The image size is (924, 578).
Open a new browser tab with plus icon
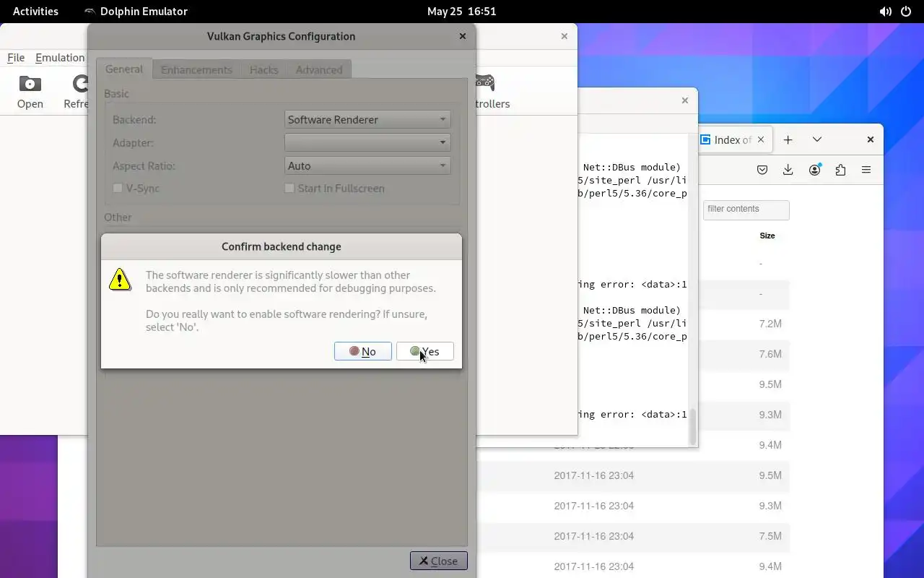click(x=788, y=139)
